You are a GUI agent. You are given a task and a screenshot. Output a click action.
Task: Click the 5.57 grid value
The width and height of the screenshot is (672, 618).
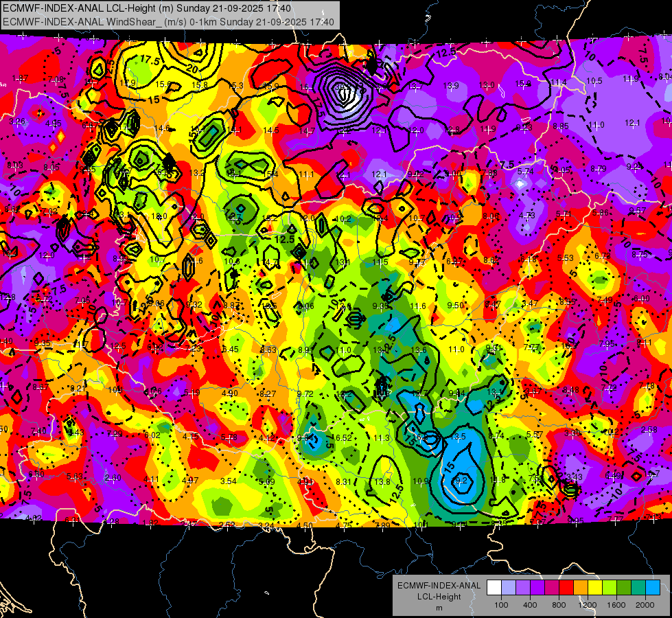click(x=535, y=435)
